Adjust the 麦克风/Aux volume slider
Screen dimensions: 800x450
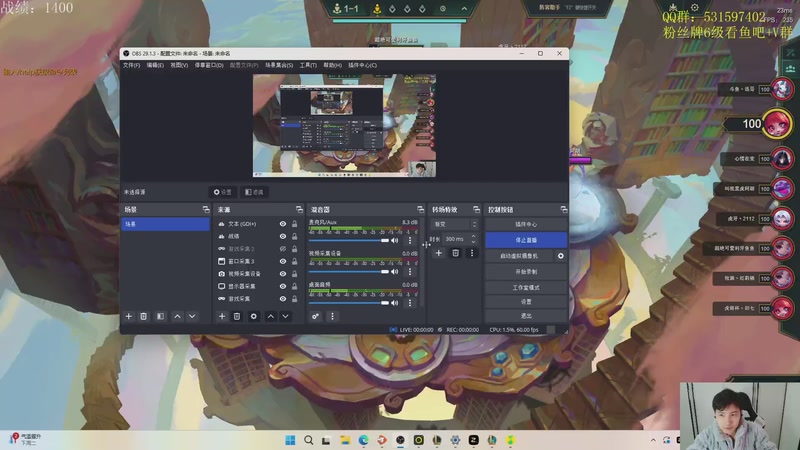click(348, 240)
